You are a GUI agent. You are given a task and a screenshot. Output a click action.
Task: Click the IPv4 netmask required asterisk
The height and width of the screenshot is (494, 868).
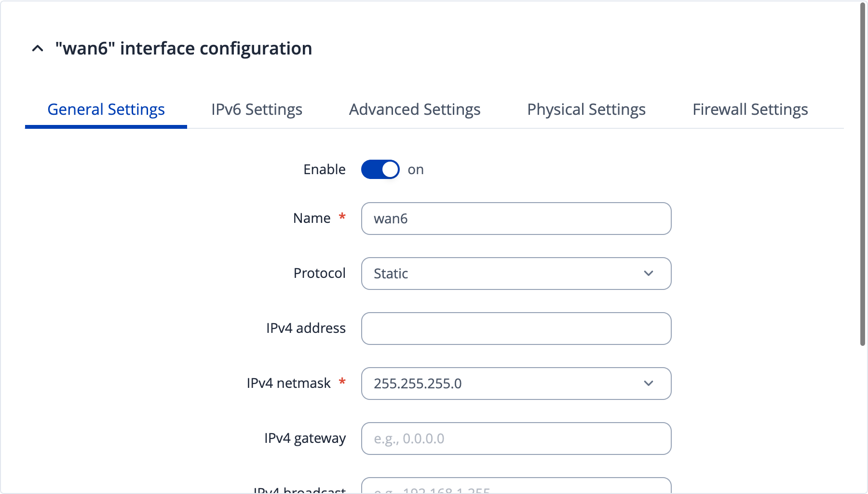coord(342,382)
